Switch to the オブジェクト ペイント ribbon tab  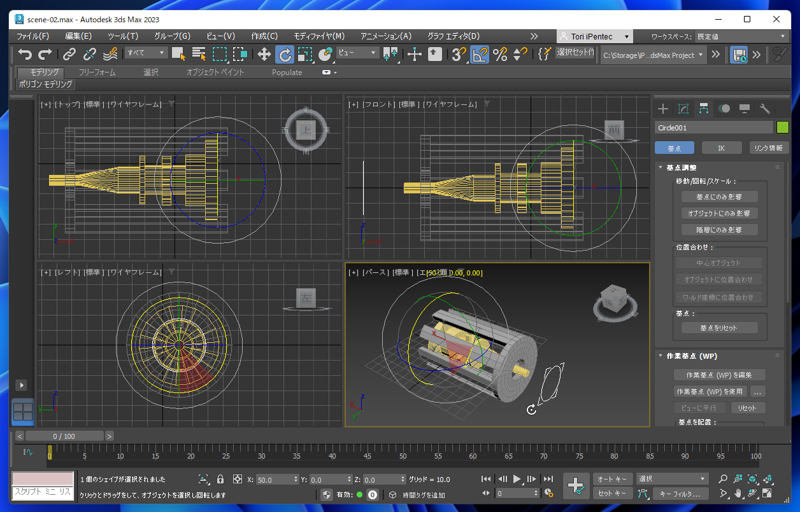(215, 72)
